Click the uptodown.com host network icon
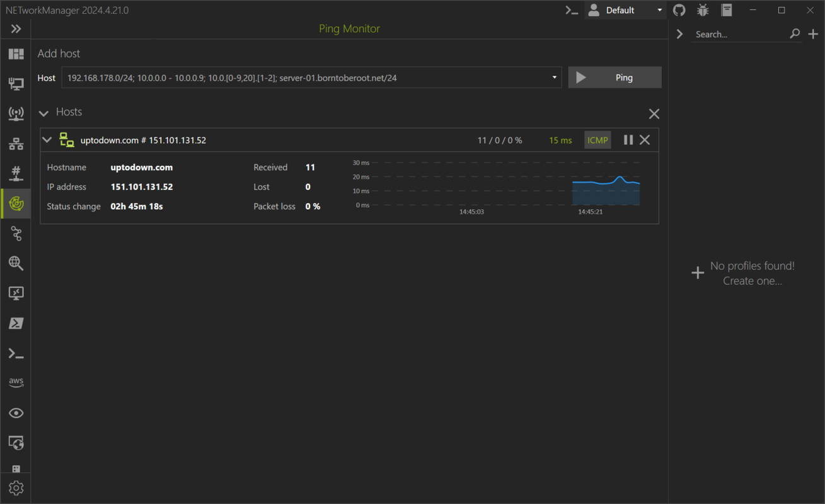The width and height of the screenshot is (825, 504). click(x=67, y=140)
